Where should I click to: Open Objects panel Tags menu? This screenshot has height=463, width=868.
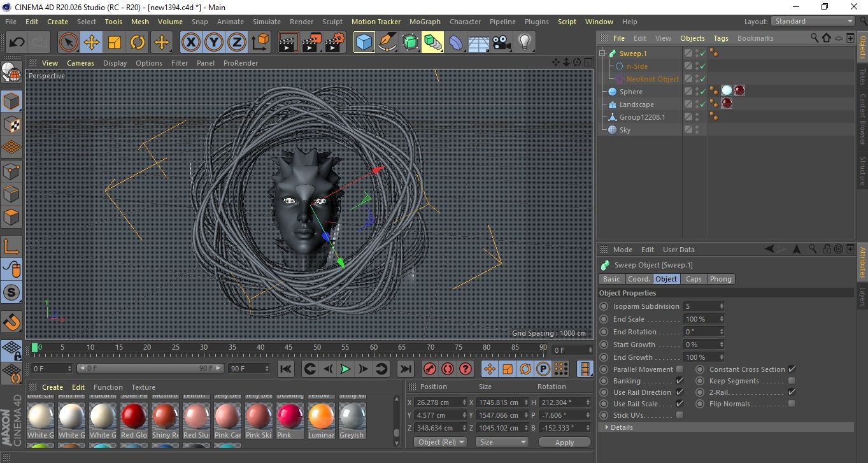click(x=721, y=38)
